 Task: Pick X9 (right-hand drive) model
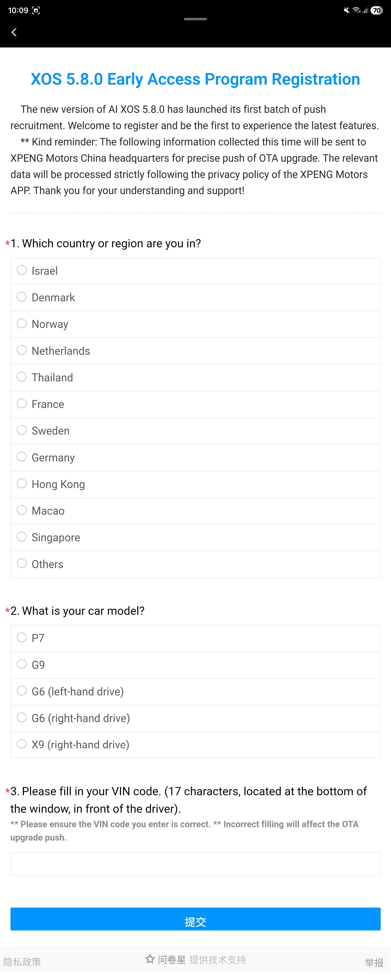(x=22, y=744)
